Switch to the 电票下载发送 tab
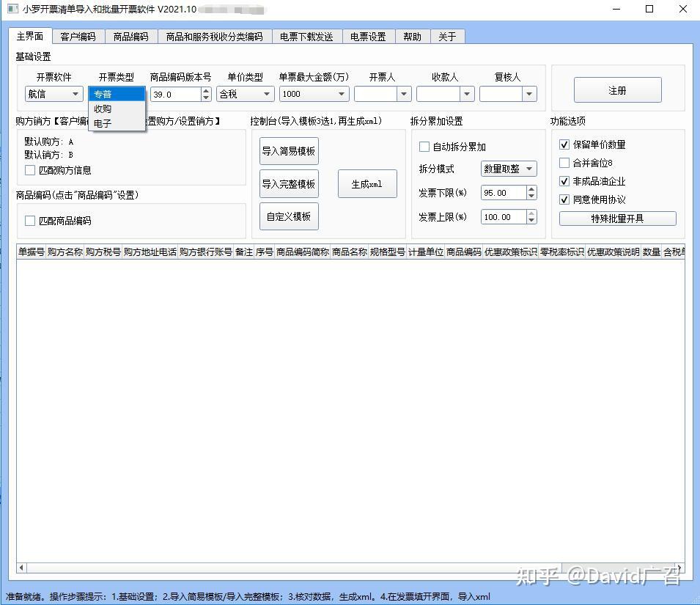The height and width of the screenshot is (605, 700). (308, 35)
